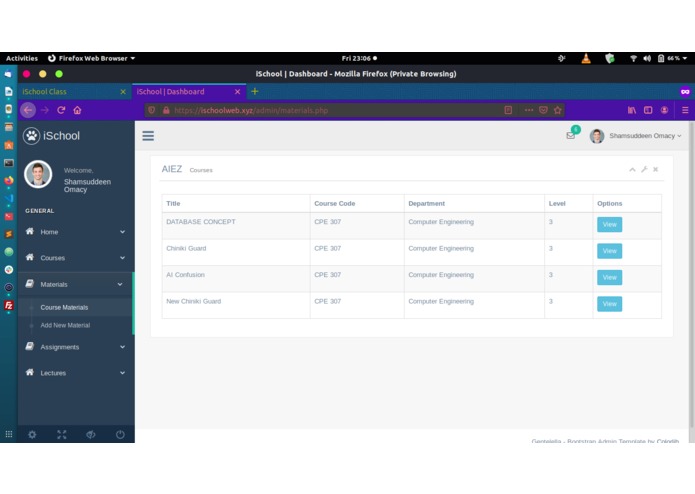The image size is (695, 494).
Task: Go to Firefox home page icon
Action: [x=77, y=110]
